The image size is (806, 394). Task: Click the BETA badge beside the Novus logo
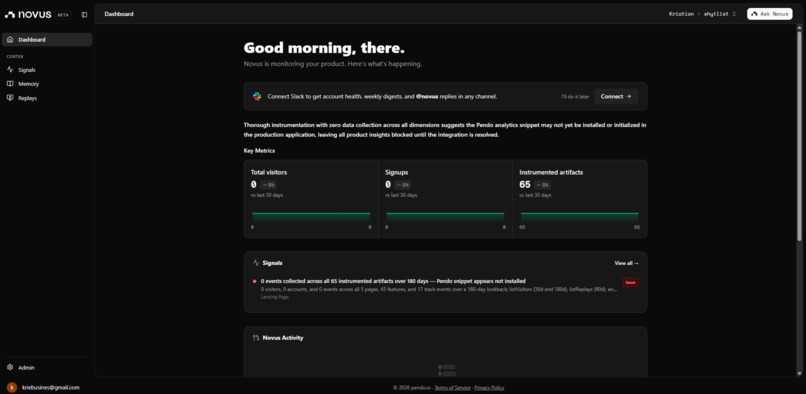coord(63,15)
